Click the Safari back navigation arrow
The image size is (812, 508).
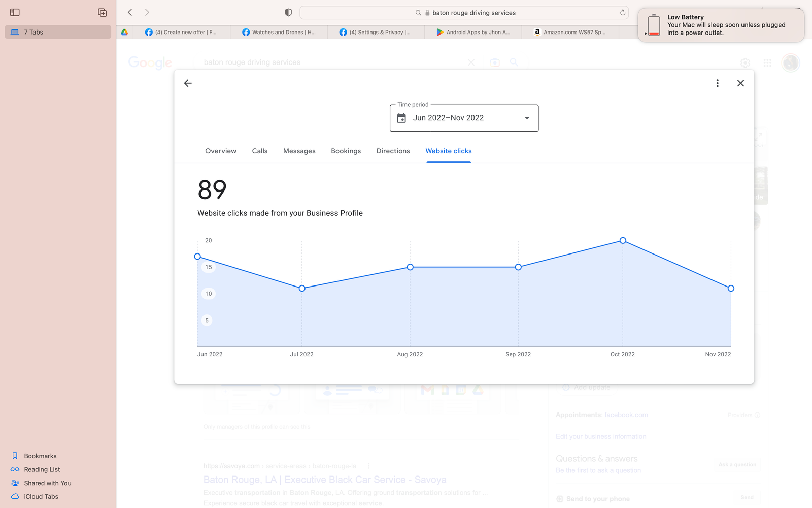coord(130,12)
